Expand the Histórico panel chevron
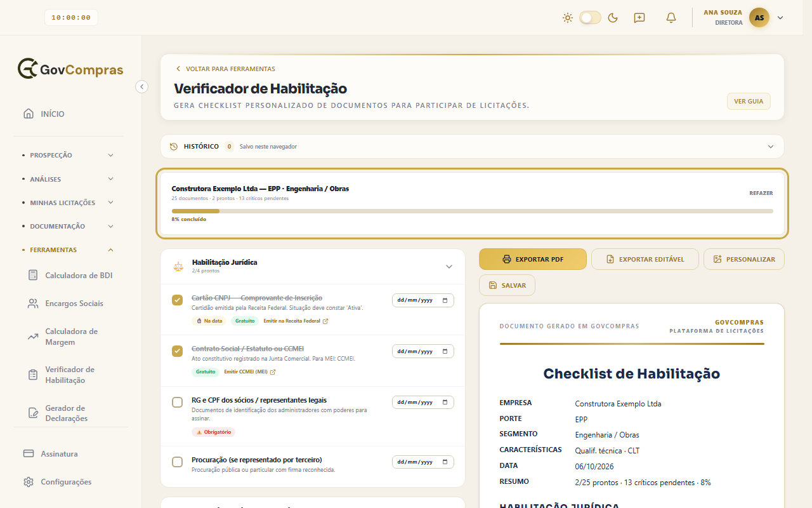This screenshot has width=812, height=508. 771,147
